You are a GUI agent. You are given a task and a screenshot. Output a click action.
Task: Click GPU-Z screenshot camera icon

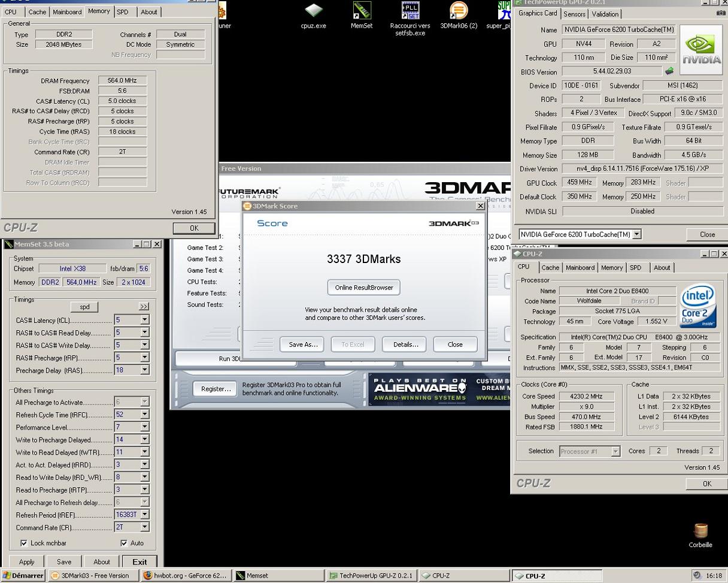point(721,13)
